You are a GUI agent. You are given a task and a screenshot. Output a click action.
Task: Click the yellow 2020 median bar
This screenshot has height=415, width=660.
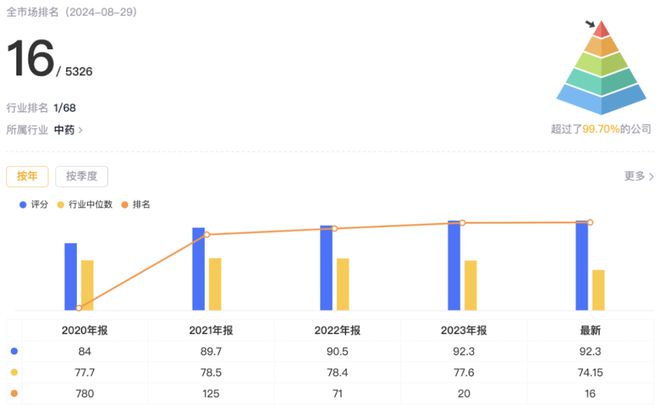(87, 285)
